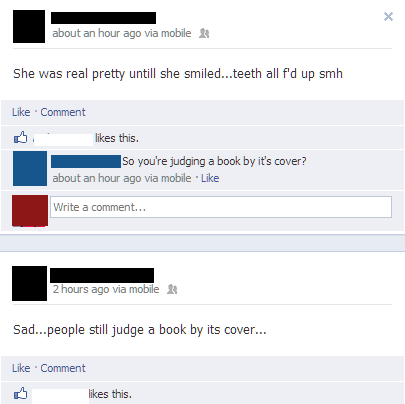Click the friends audience icon on first post
Image resolution: width=405 pixels, height=404 pixels.
pyautogui.click(x=204, y=33)
